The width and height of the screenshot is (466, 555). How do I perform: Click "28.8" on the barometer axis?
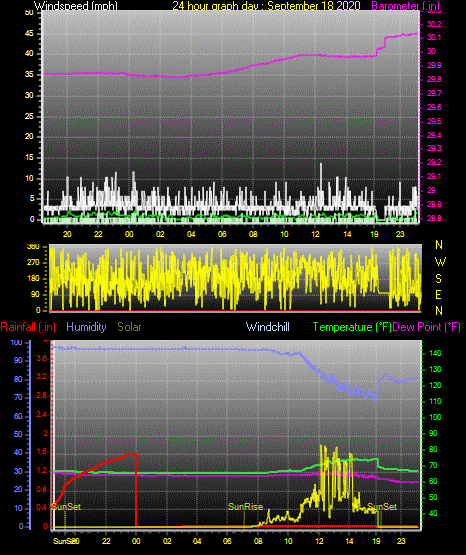point(434,218)
